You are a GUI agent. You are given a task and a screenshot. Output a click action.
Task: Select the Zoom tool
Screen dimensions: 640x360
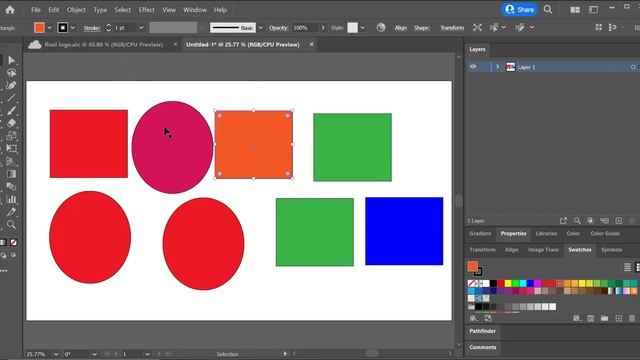pos(11,224)
